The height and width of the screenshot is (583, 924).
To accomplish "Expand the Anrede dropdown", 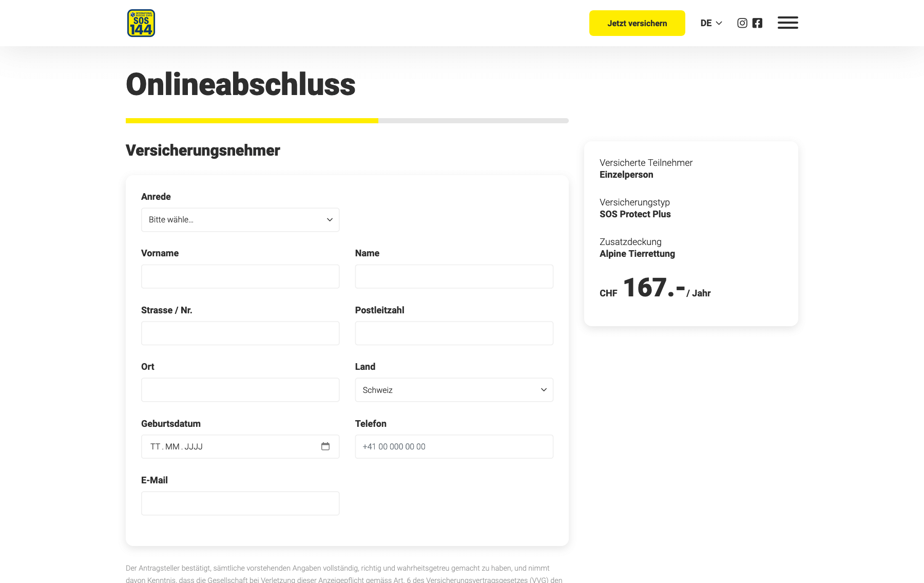I will [x=240, y=220].
